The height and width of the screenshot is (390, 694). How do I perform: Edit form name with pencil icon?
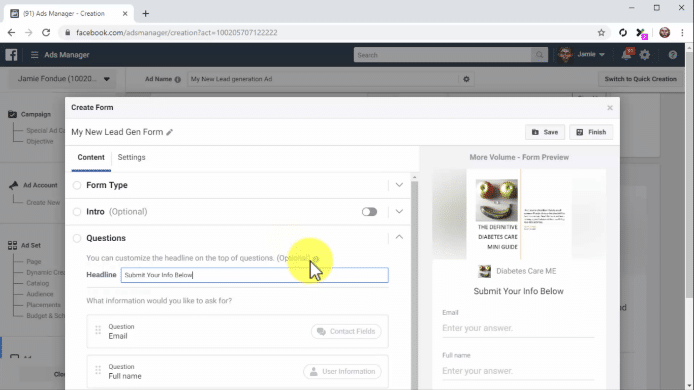point(170,132)
